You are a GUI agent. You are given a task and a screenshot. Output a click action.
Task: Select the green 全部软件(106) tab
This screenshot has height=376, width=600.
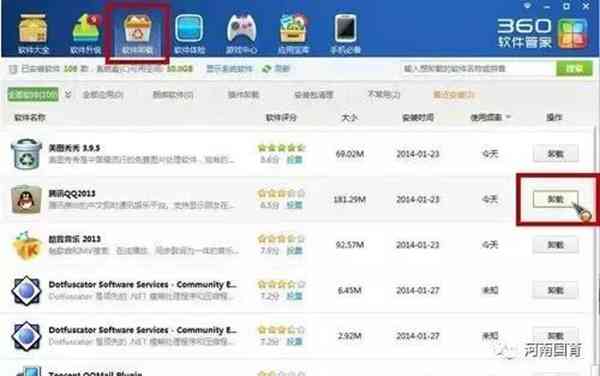tap(33, 94)
